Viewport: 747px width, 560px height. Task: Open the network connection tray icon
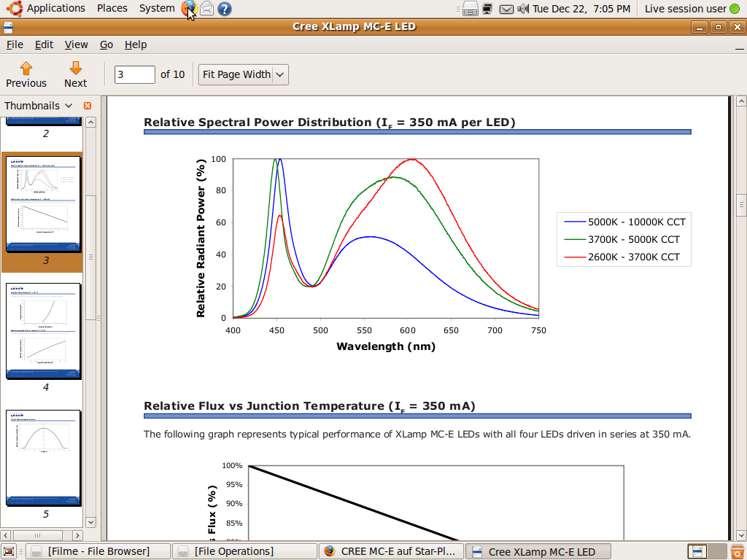(x=487, y=9)
